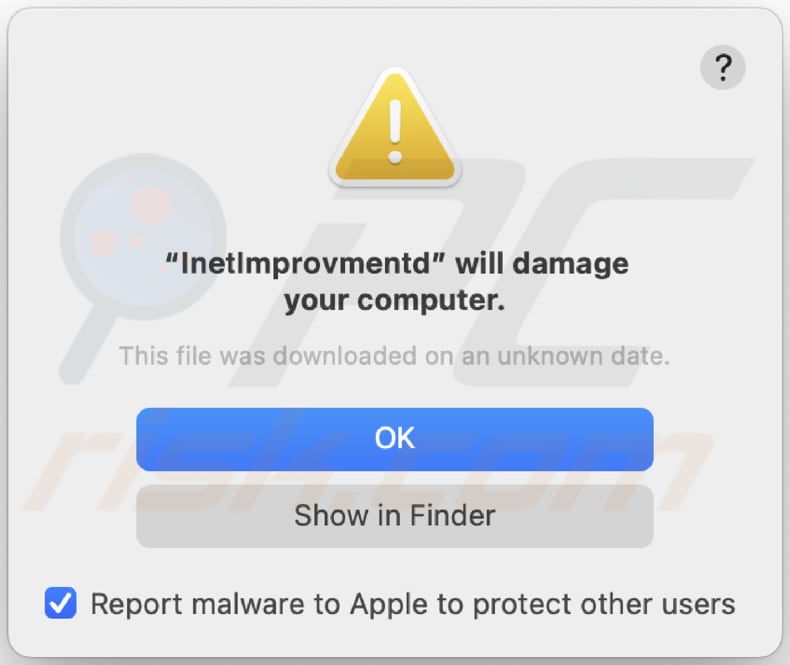Click the Show in Finder button
Screen dimensions: 790x665
[x=395, y=516]
